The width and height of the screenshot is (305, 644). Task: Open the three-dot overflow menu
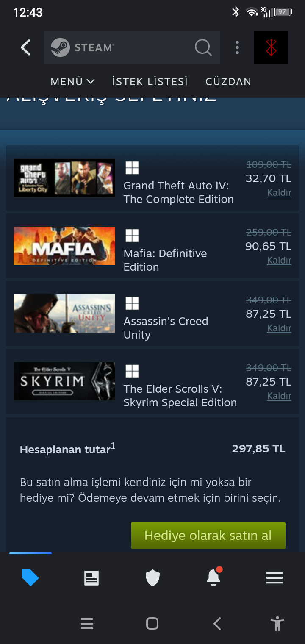pyautogui.click(x=237, y=47)
